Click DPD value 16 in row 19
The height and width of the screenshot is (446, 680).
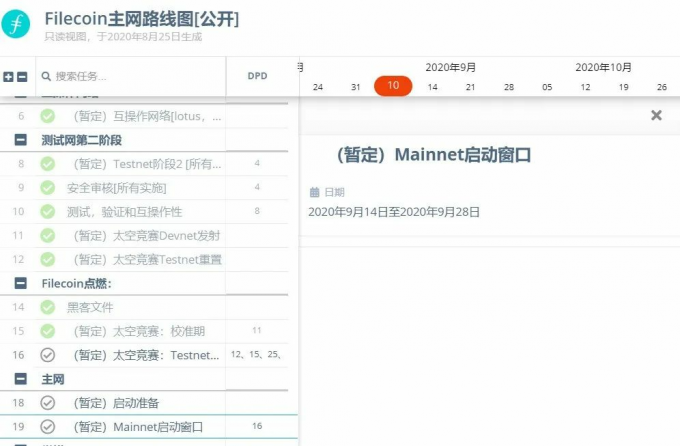point(257,426)
